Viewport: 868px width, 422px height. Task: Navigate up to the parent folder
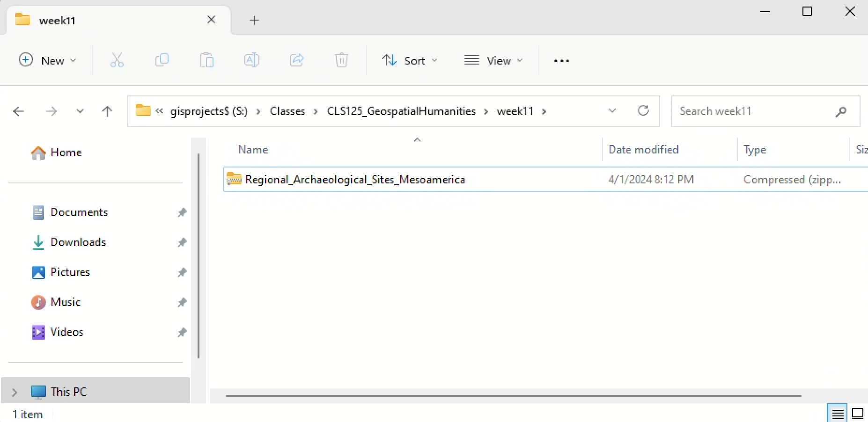pos(107,111)
